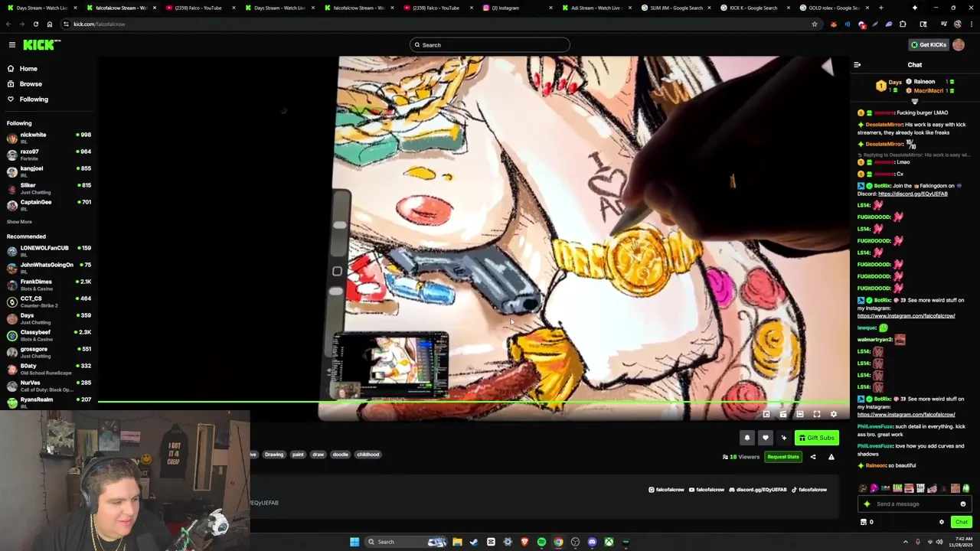980x551 pixels.
Task: Open Chrome three-dot menu
Action: click(x=972, y=24)
